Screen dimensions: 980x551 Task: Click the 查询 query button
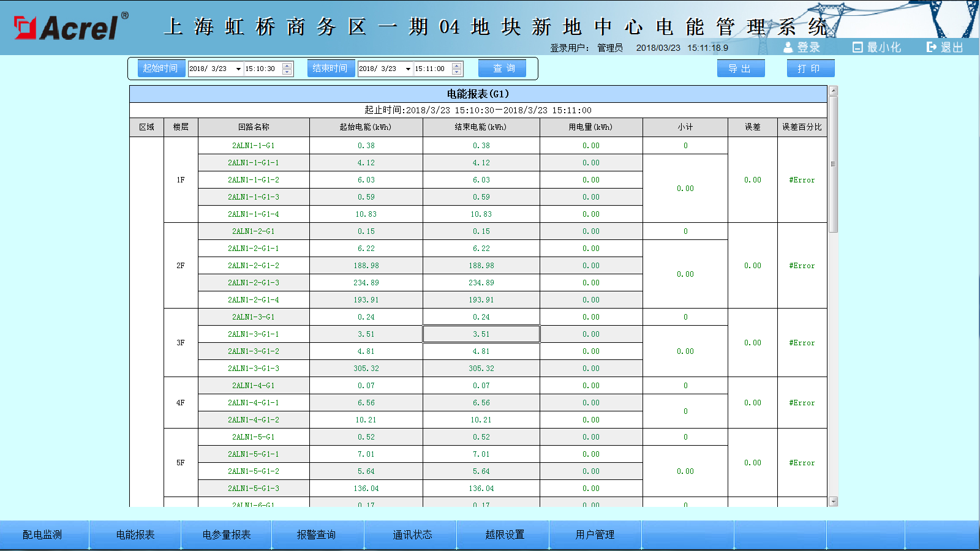coord(502,69)
